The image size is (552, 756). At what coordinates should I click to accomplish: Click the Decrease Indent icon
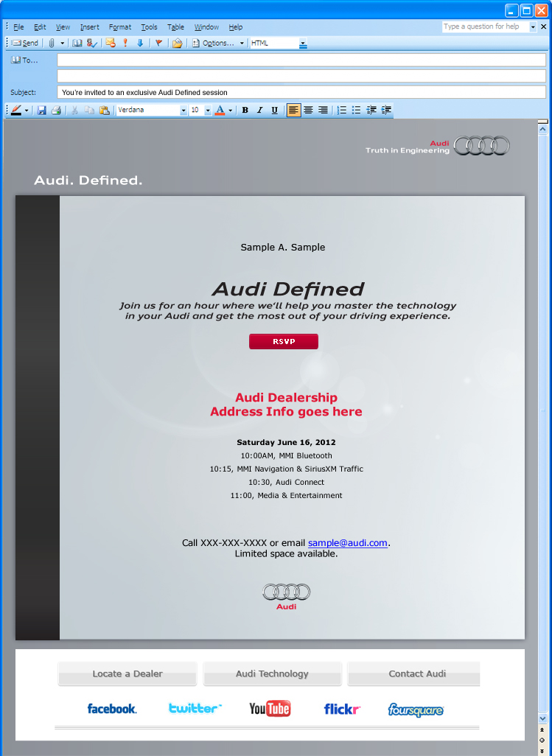371,110
